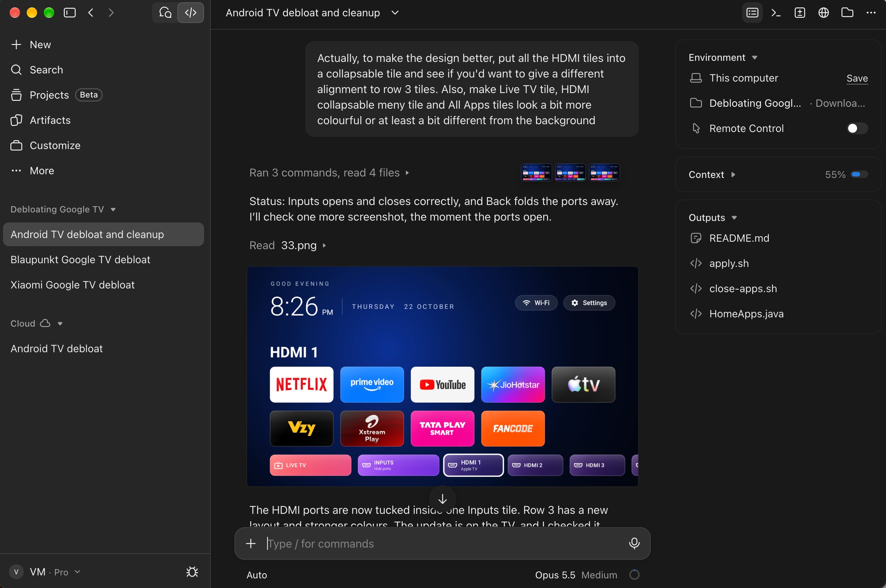
Task: Open second screenshot thumbnail
Action: (570, 172)
